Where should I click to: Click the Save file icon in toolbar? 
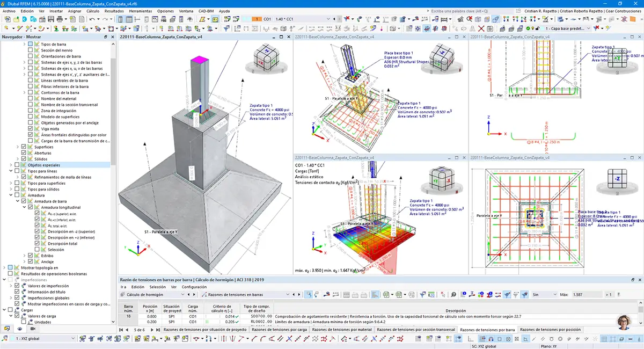point(51,19)
